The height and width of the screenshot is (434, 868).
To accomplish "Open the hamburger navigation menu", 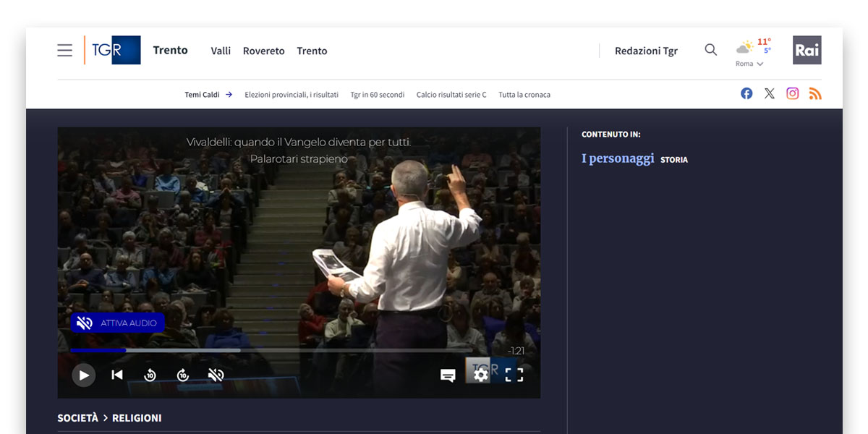I will (65, 50).
